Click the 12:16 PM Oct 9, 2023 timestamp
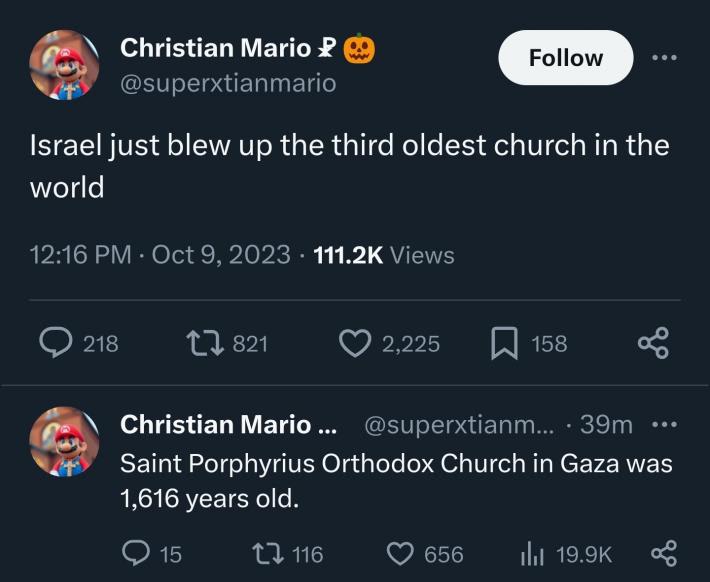The height and width of the screenshot is (582, 710). 160,255
